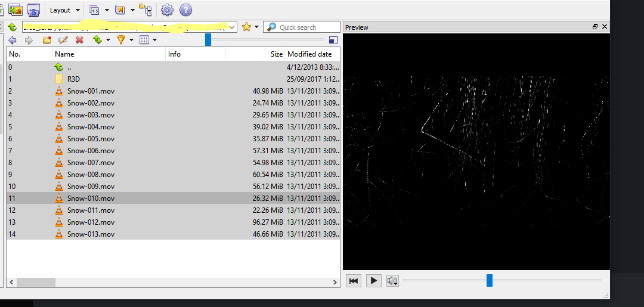Click the red X delete icon
Viewport: 644px width, 307px height.
tap(79, 40)
